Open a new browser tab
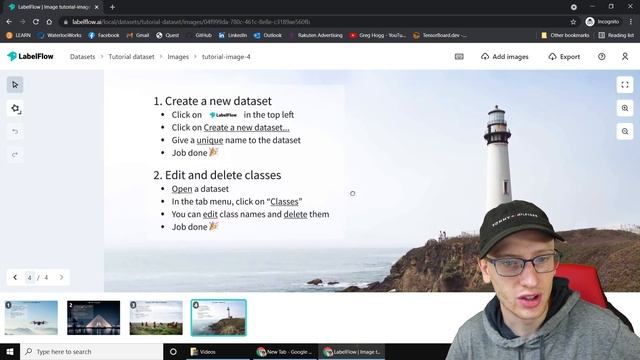640x360 pixels. click(112, 7)
